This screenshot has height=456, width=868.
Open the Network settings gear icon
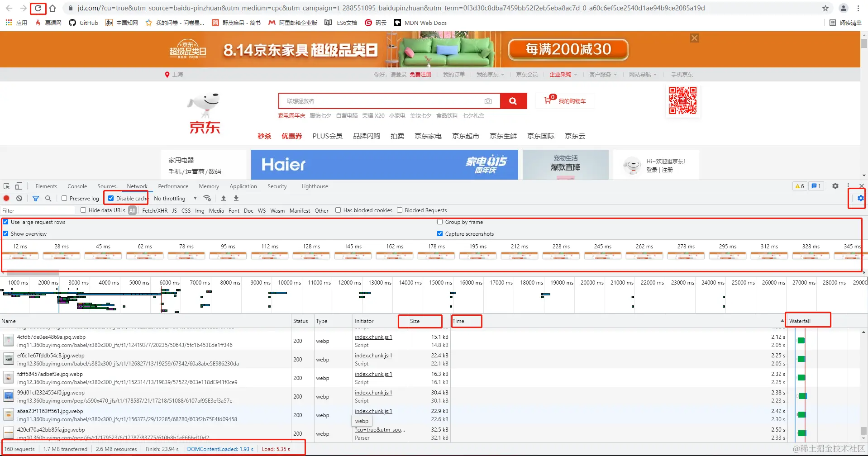point(860,198)
